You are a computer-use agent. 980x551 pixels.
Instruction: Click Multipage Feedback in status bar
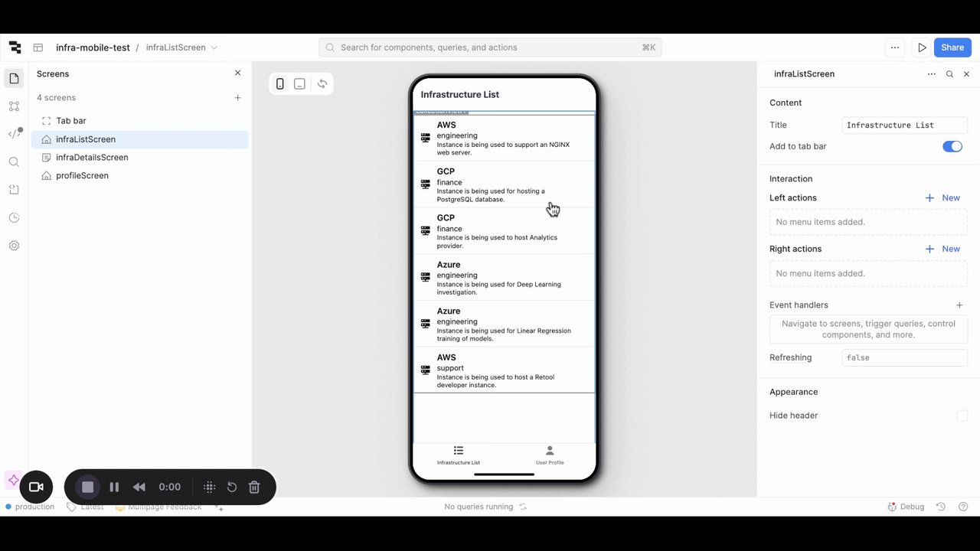158,507
